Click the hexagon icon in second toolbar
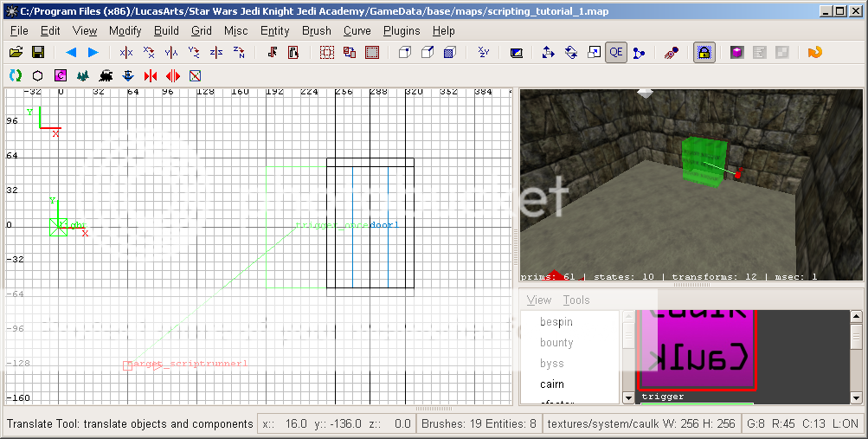The width and height of the screenshot is (868, 439). click(38, 75)
